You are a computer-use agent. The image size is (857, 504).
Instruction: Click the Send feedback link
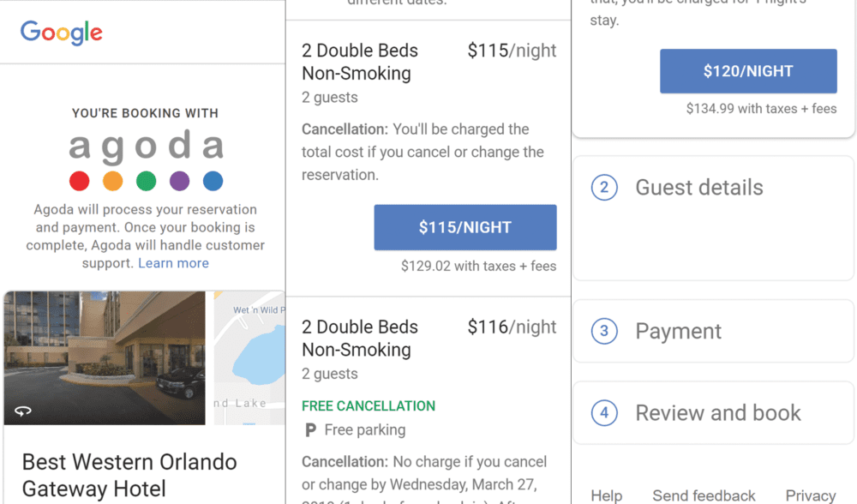point(704,495)
